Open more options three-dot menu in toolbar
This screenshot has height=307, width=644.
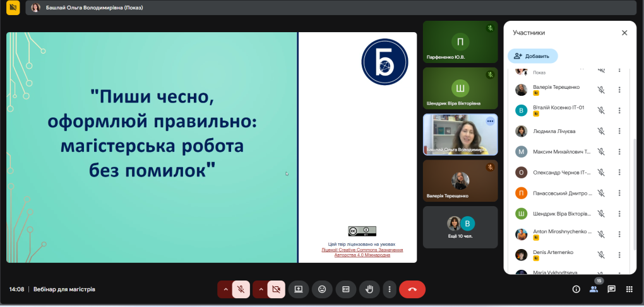pos(390,289)
